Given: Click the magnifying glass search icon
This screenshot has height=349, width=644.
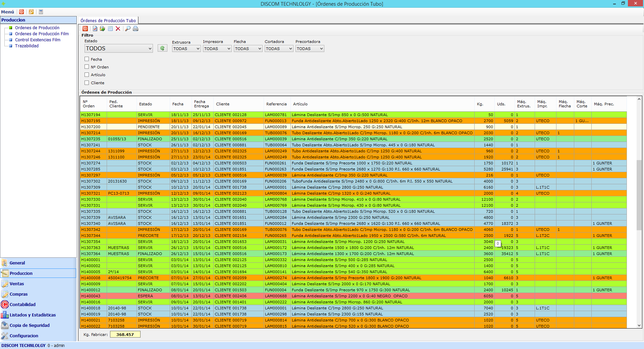Looking at the screenshot, I should [127, 29].
